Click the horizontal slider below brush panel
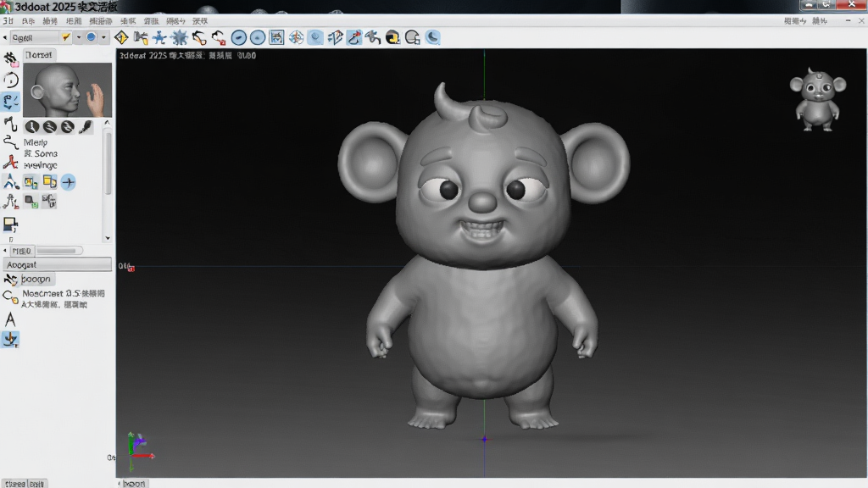This screenshot has height=488, width=868. click(59, 251)
